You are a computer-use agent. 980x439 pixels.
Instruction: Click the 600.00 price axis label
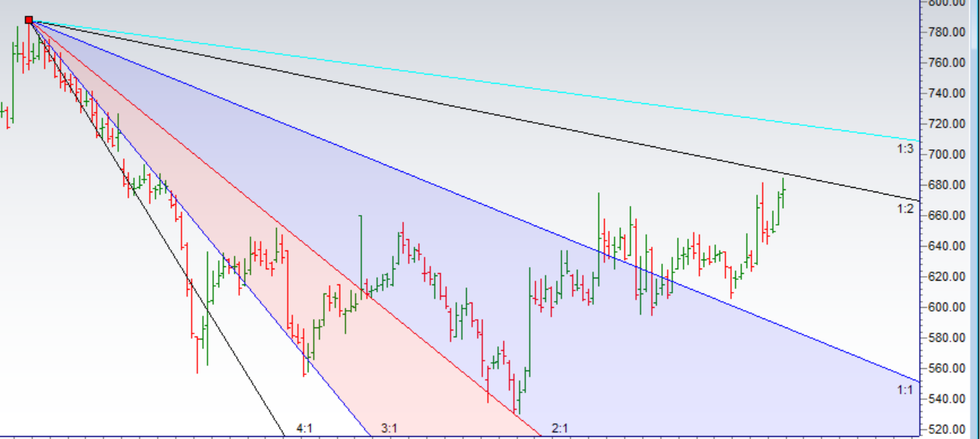coord(948,307)
